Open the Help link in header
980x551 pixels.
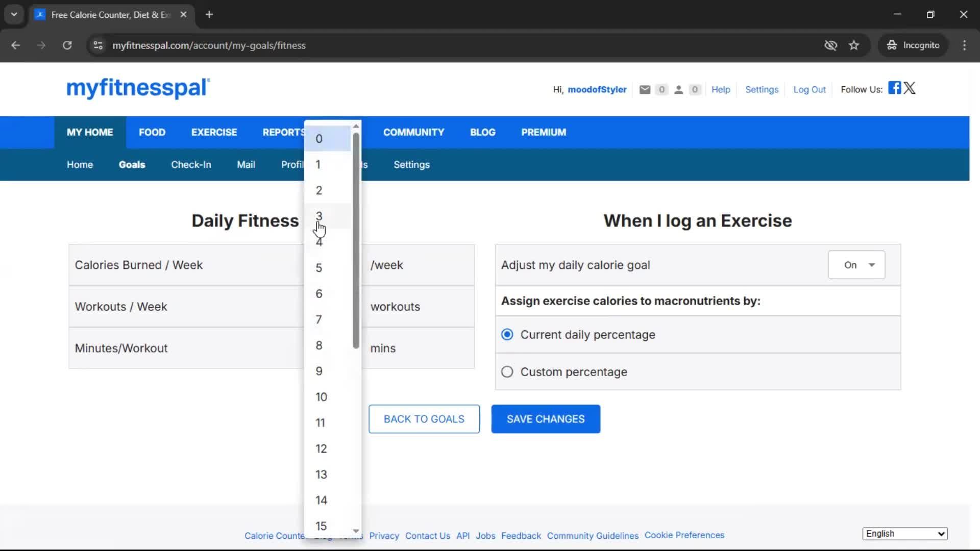721,89
